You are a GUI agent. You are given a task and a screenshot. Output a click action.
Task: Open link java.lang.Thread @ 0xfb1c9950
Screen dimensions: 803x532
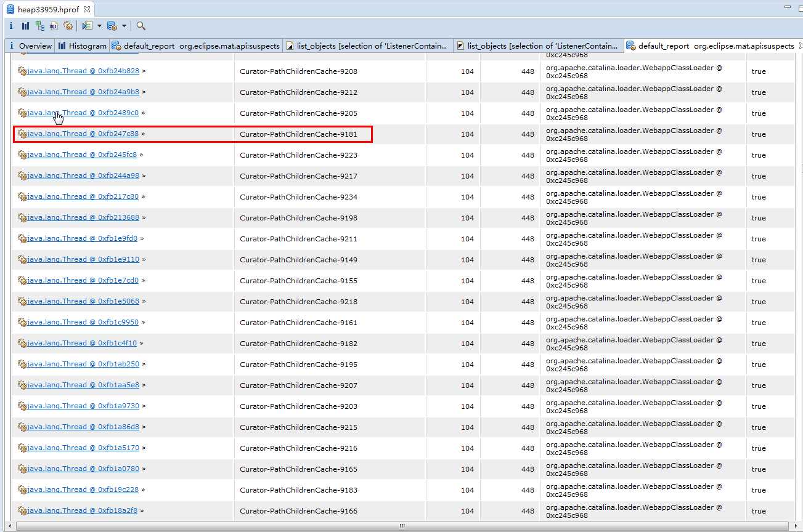(x=83, y=322)
